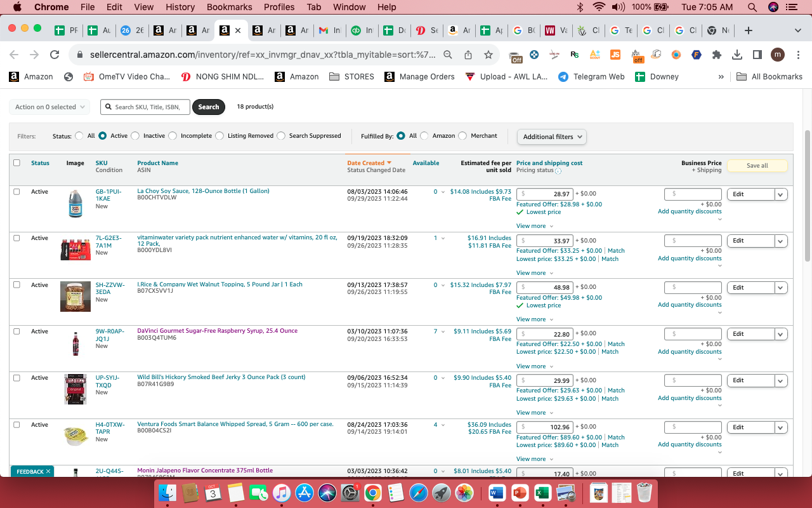
Task: Click the zoom magnifier in address bar
Action: point(448,55)
